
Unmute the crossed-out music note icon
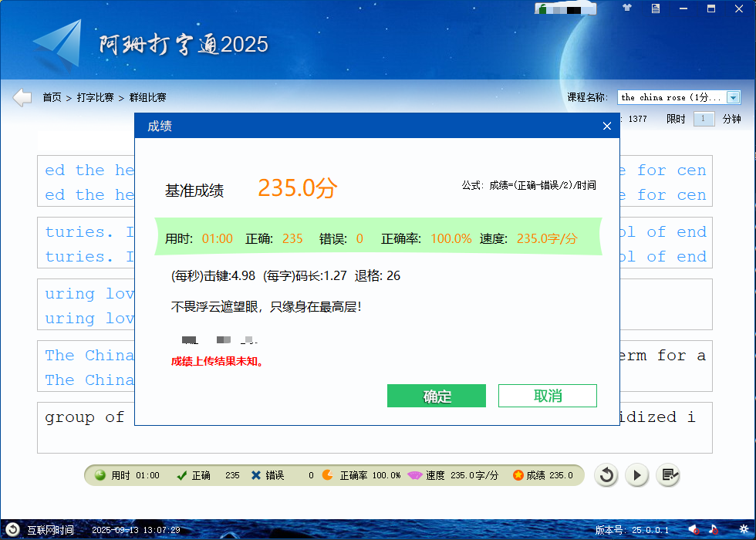click(x=714, y=530)
